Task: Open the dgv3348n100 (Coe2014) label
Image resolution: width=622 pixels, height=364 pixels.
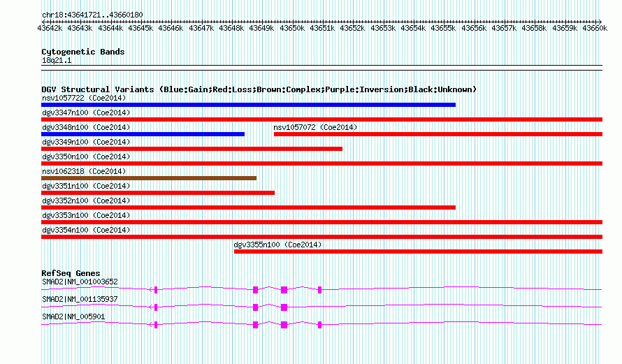Action: pyautogui.click(x=86, y=127)
